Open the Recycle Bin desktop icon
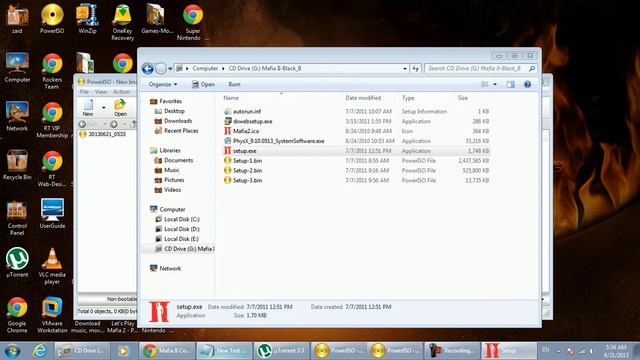The image size is (640, 360). 17,164
